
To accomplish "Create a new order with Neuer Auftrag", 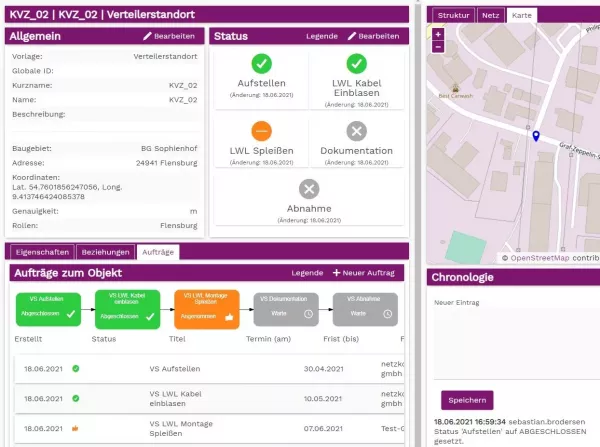I will [x=363, y=273].
